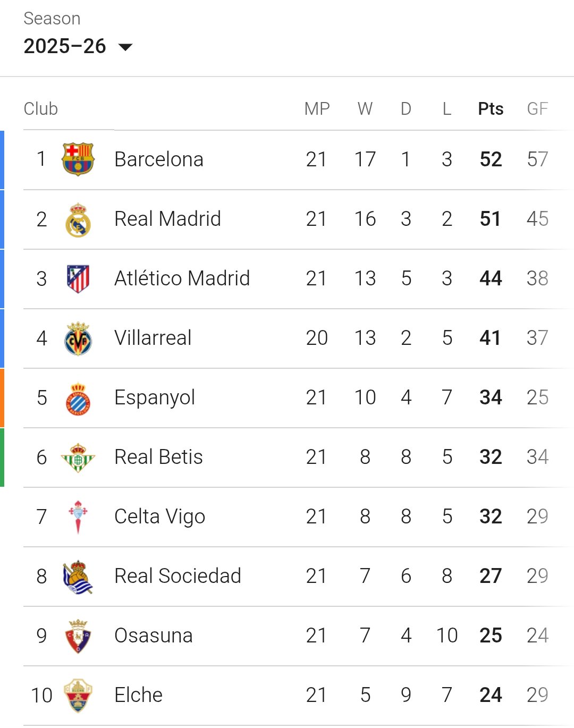Click the Real Madrid crest icon
574x728 pixels.
[78, 219]
